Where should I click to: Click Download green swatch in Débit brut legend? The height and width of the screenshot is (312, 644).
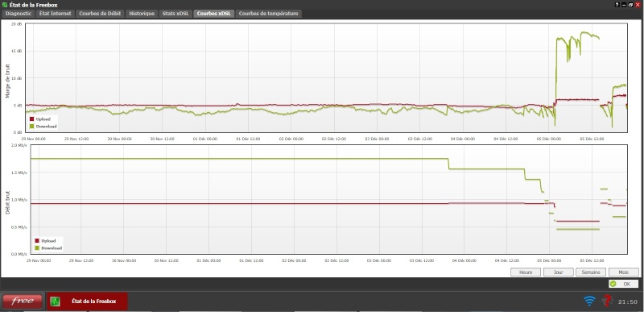tap(37, 248)
